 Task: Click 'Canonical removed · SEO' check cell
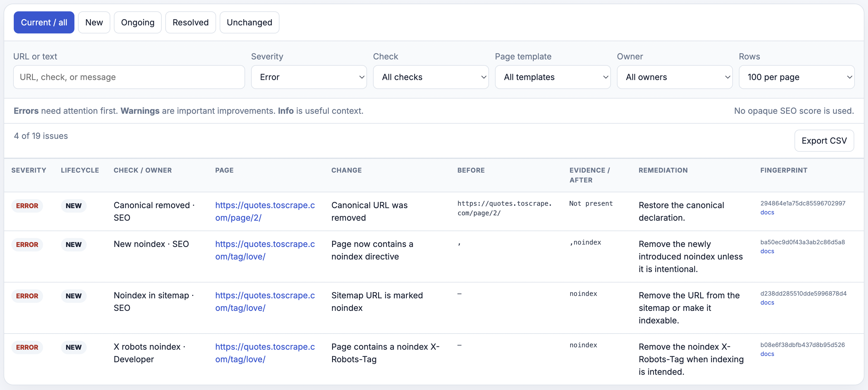click(154, 211)
